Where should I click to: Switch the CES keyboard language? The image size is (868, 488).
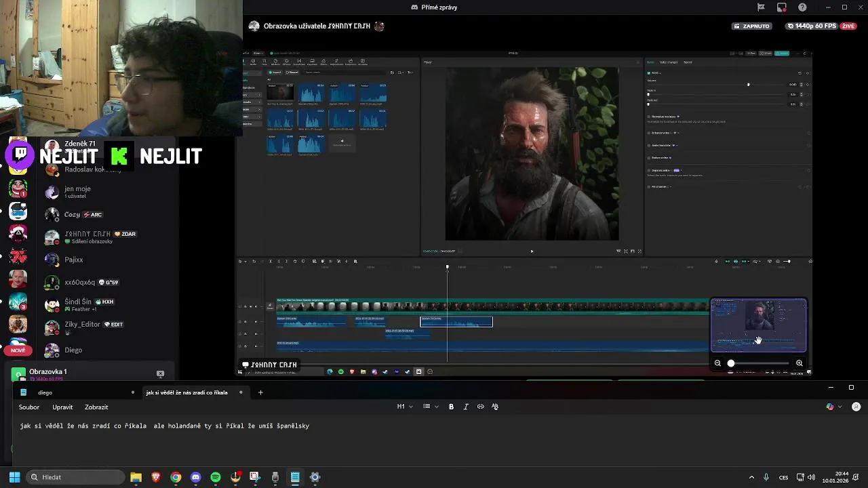pos(784,477)
